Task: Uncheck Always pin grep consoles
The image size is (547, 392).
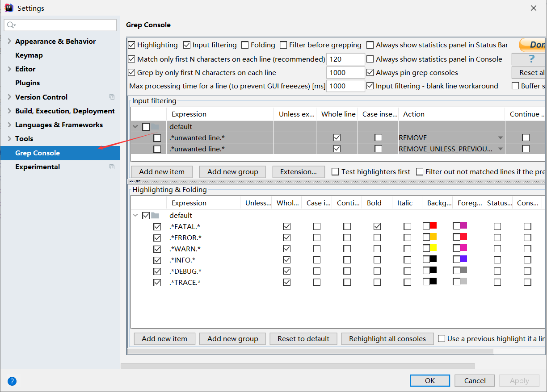Action: tap(370, 72)
